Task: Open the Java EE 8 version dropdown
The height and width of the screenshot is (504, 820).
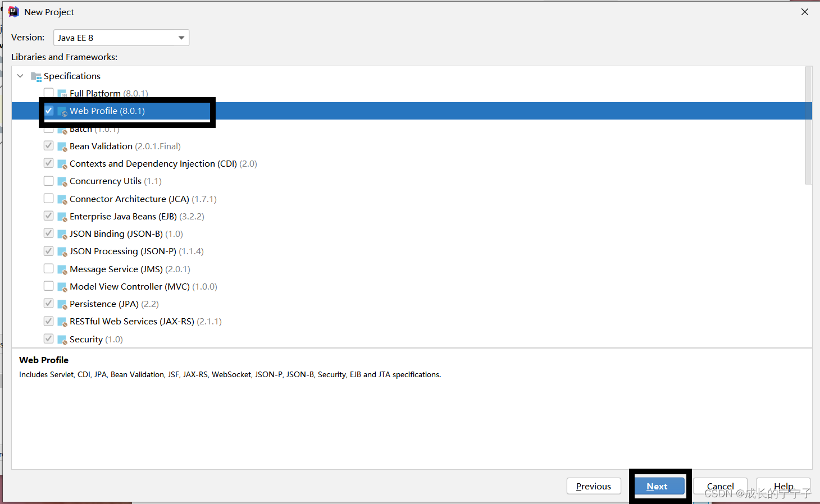Action: click(121, 38)
